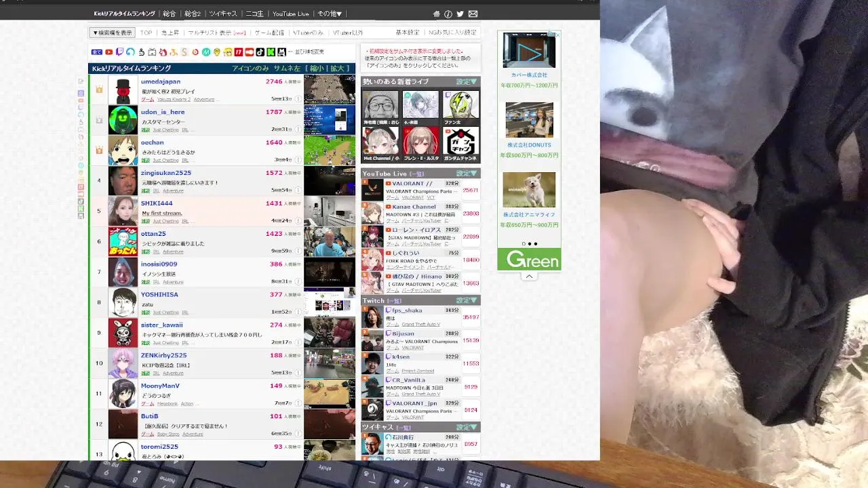Open NGお気に入り設定 link

[452, 33]
